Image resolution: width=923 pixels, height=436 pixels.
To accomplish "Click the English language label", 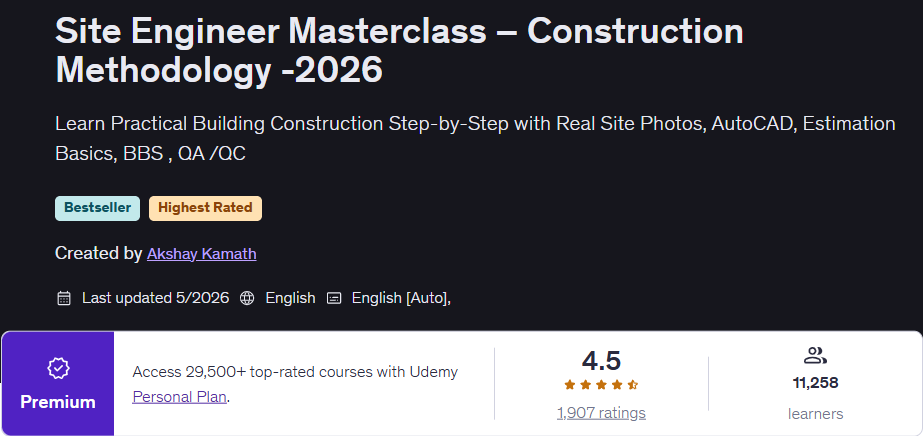I will pyautogui.click(x=290, y=298).
